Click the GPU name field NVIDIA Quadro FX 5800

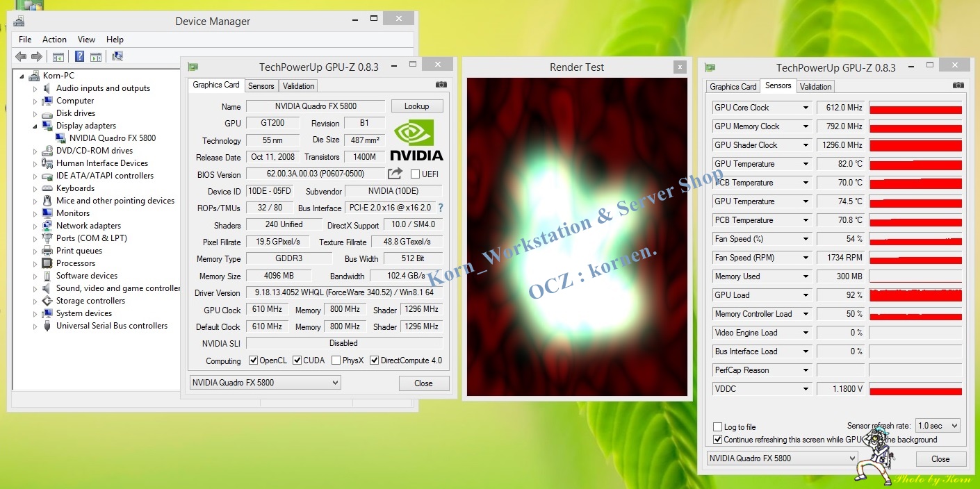tap(316, 106)
